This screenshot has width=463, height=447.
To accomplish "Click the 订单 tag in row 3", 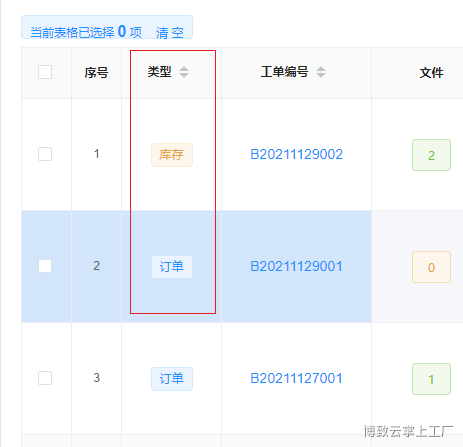I will pos(172,379).
